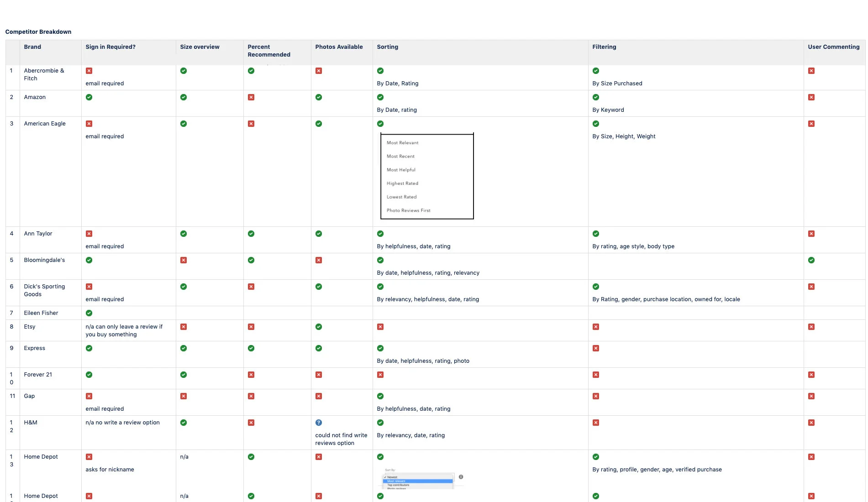Select row number 4 for Ann Taylor
Viewport: 868px width, 502px height.
(12, 234)
